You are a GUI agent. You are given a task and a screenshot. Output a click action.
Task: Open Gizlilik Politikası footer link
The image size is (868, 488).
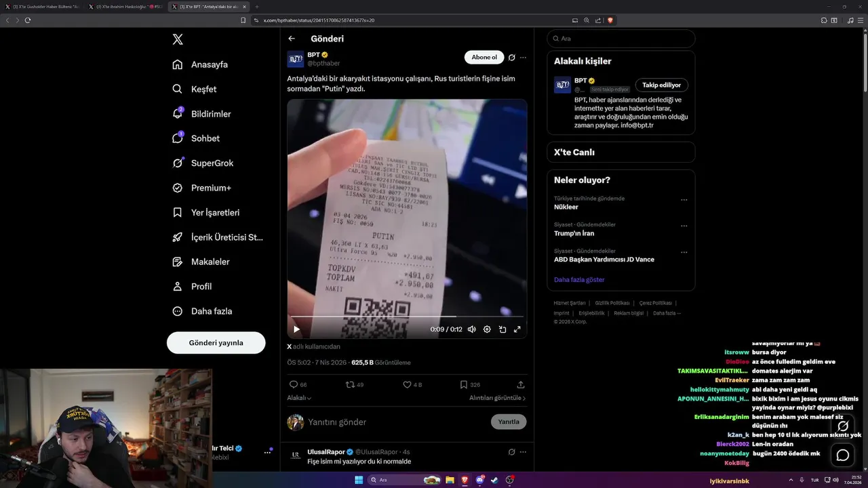[612, 303]
